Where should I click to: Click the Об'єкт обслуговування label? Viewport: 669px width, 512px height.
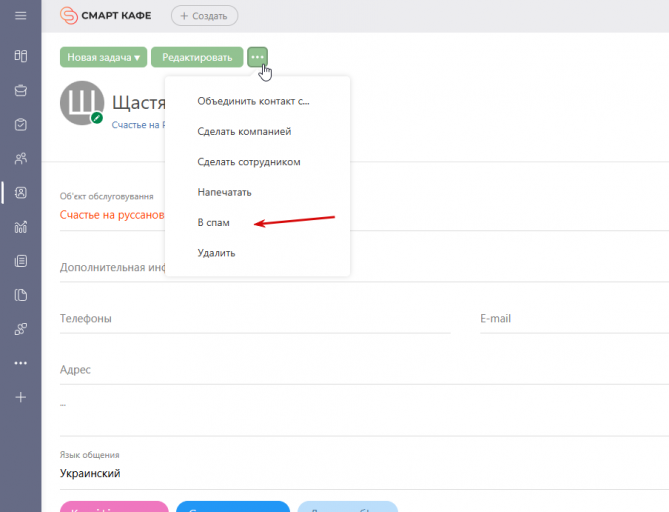click(107, 196)
